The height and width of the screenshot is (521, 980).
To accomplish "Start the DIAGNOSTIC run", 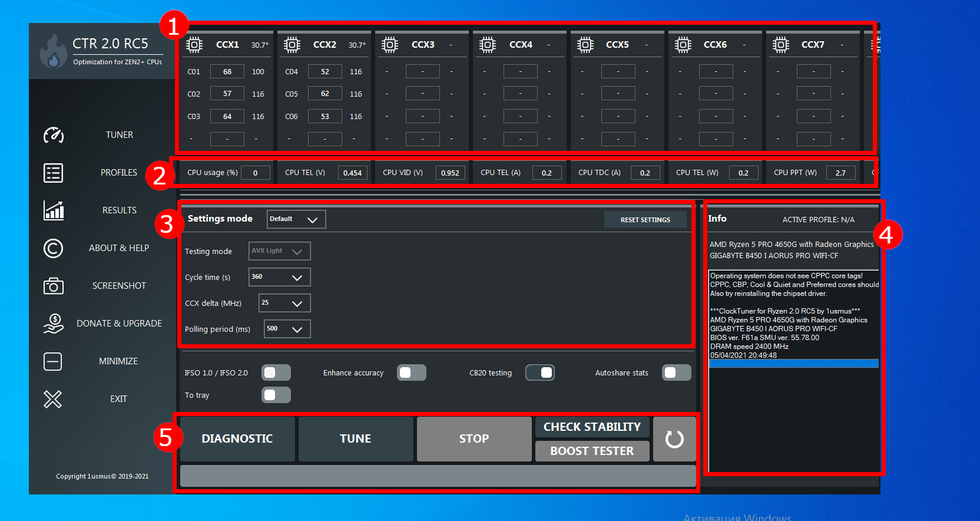I will [237, 439].
